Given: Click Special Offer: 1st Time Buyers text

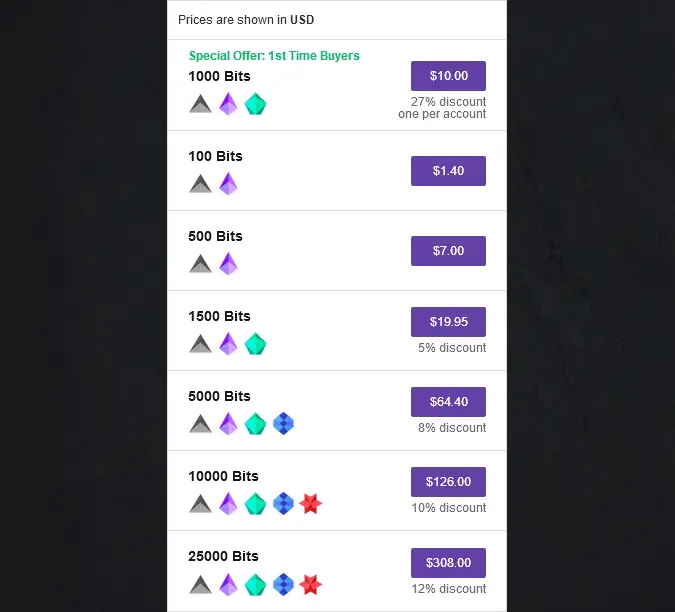Looking at the screenshot, I should click(x=274, y=56).
